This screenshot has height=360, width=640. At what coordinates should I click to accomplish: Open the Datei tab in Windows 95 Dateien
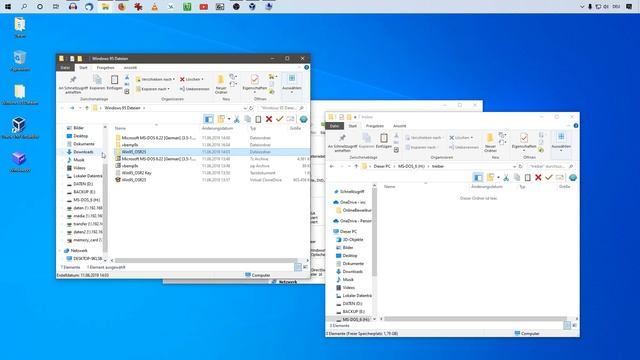click(65, 67)
